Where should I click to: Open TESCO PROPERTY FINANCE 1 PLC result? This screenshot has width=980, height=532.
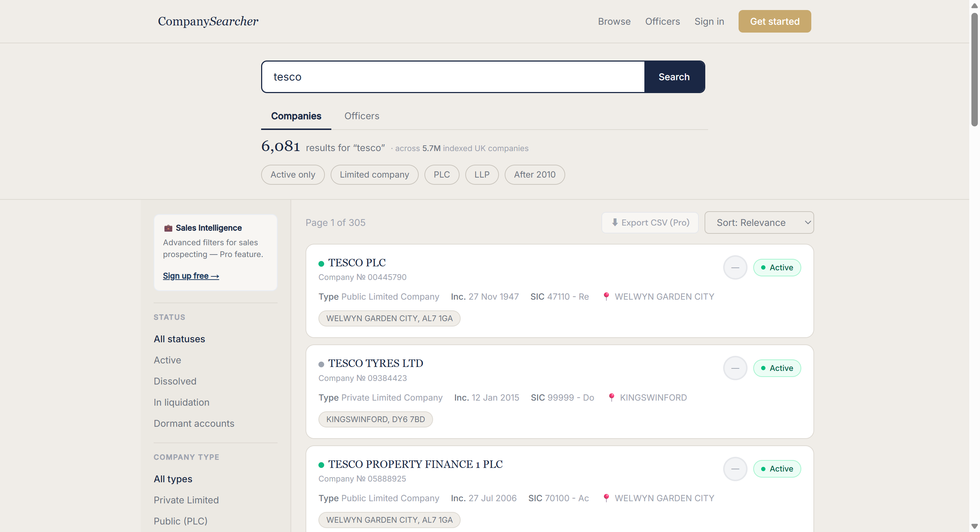[x=415, y=464]
